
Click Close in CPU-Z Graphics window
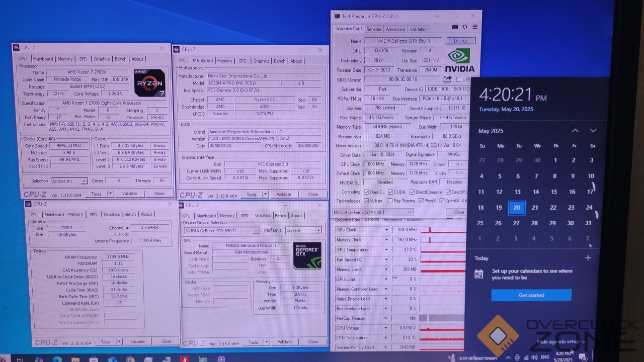313,342
